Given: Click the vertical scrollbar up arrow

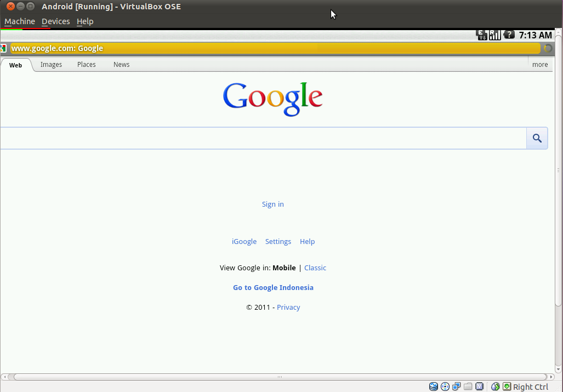Looking at the screenshot, I should (x=558, y=31).
